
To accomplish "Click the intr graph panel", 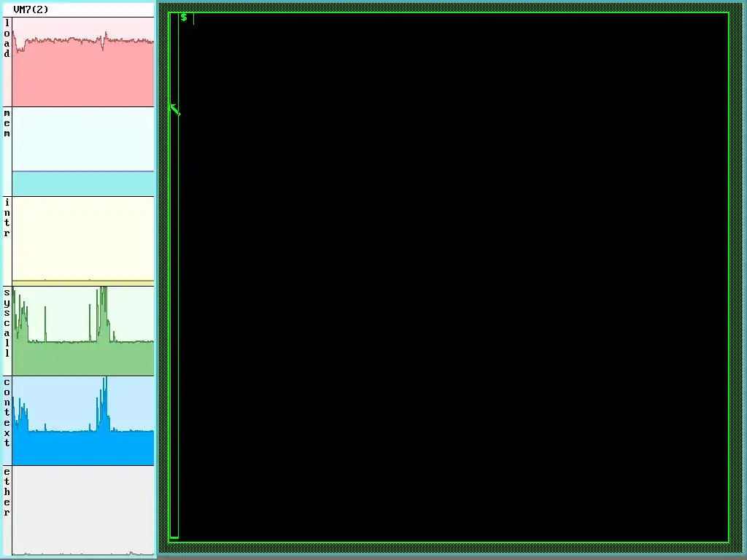I will (83, 241).
